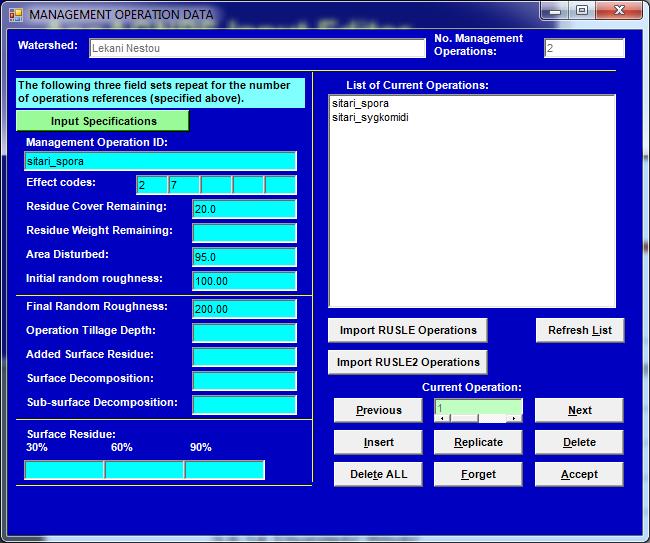
Task: Click the 30% Surface Residue field
Action: click(x=64, y=470)
